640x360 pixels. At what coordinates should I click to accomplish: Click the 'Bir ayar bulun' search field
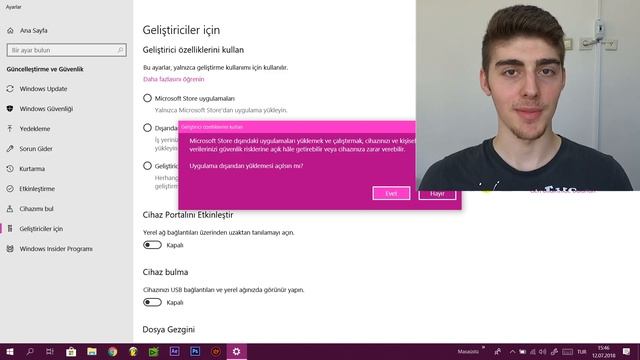(x=67, y=50)
